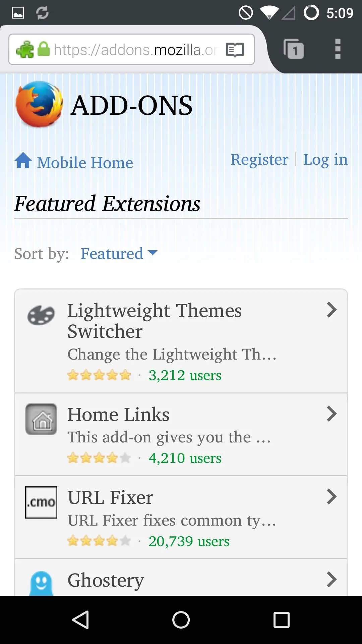Screen dimensions: 362x644
Task: Tap the Android back navigation button
Action: click(80, 620)
